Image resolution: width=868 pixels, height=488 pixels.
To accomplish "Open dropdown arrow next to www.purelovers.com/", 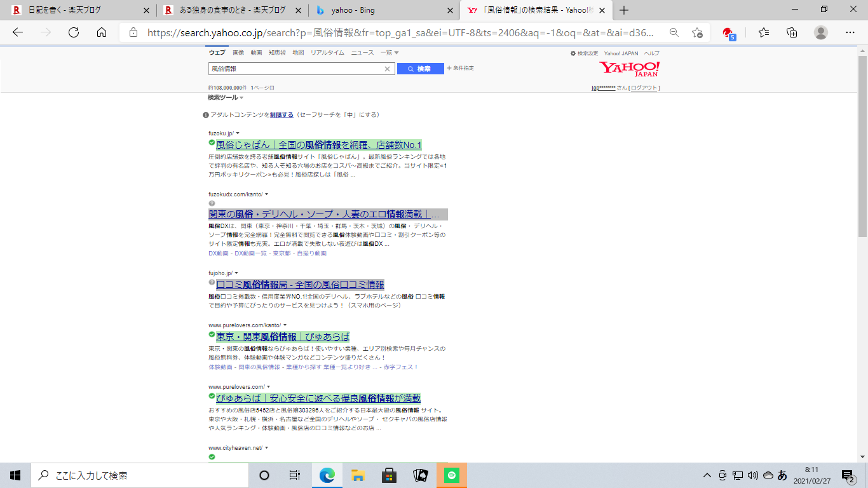I will point(268,387).
